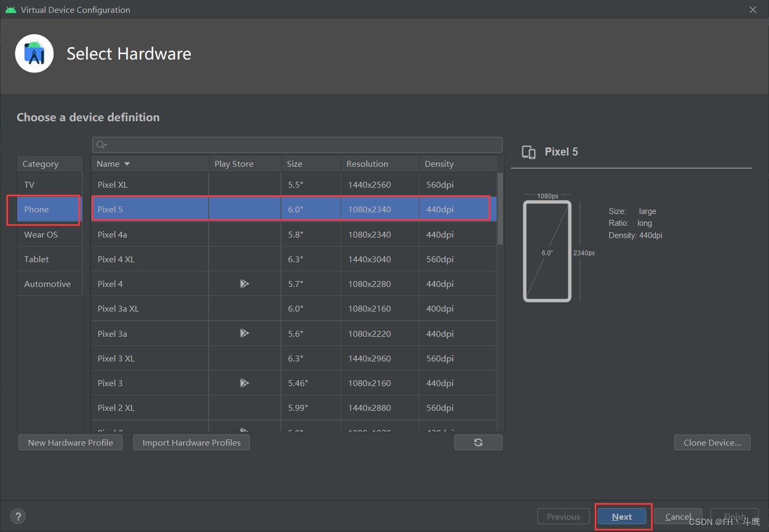
Task: Select the Pixel 2 XL row
Action: coord(294,408)
